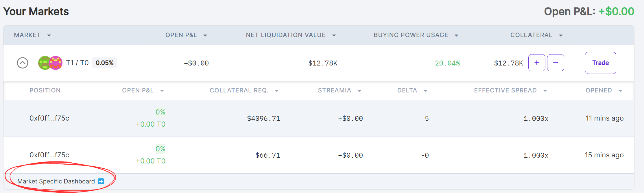Screen dimensions: 644x193
Task: Open the Trade button
Action: (600, 63)
